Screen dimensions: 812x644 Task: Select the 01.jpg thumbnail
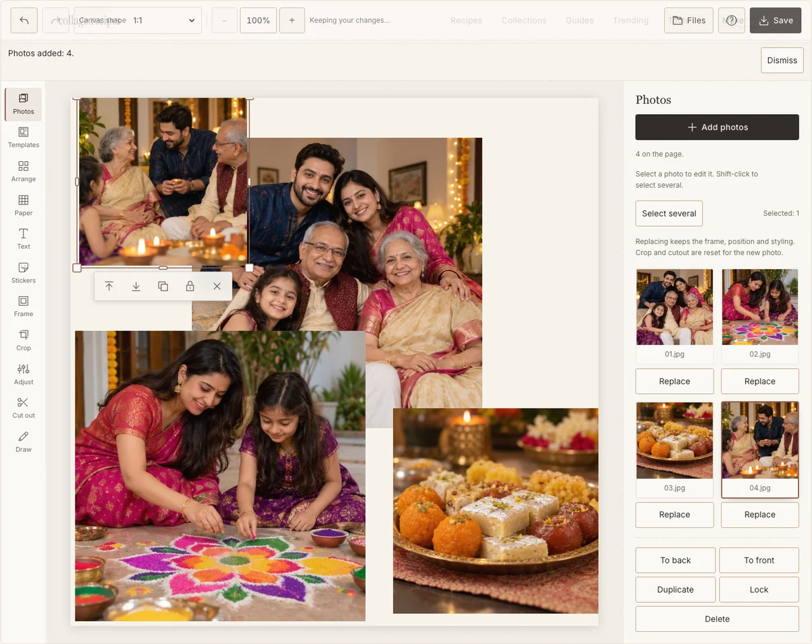(674, 315)
